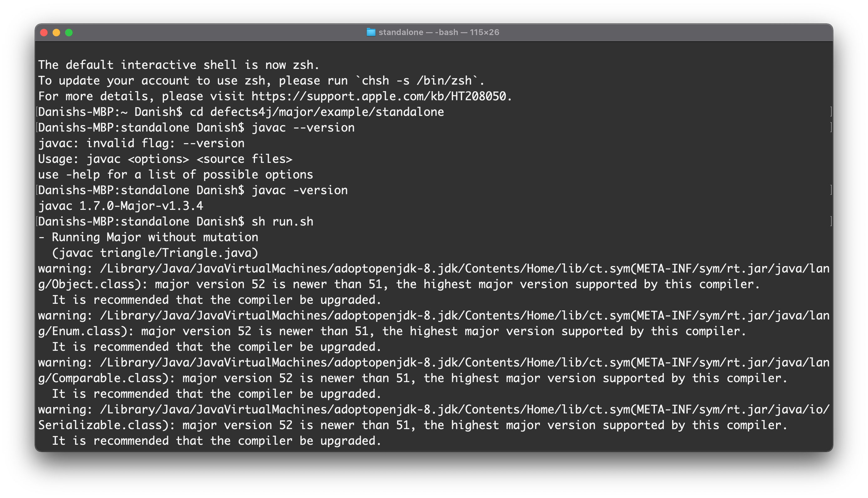Click the 'javac --version' command line
The height and width of the screenshot is (498, 868).
click(196, 127)
